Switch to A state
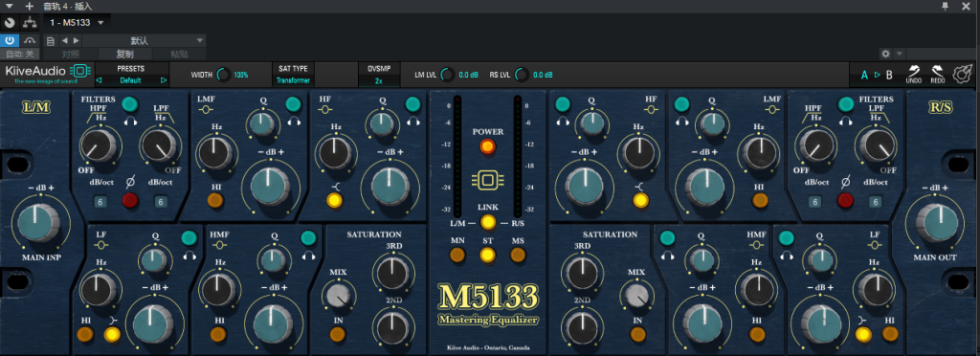The image size is (980, 356). [x=865, y=75]
